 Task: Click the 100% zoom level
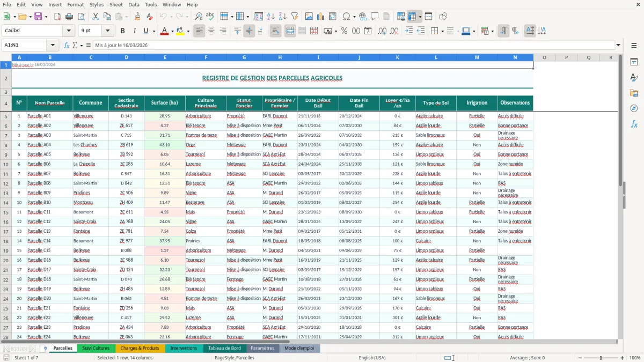634,358
